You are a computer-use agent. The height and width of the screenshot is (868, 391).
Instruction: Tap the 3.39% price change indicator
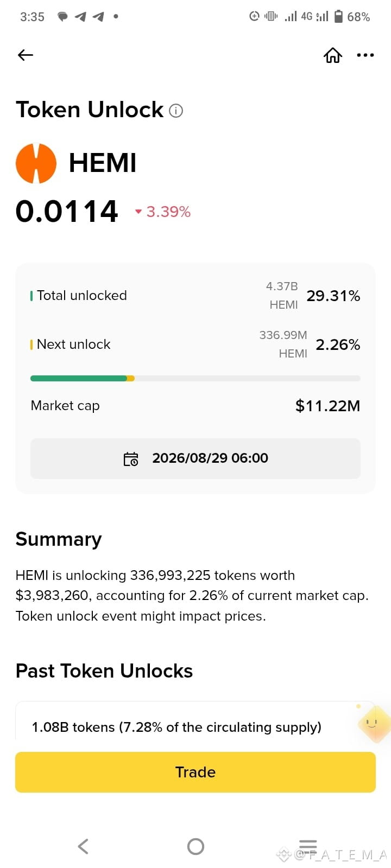[x=163, y=212]
